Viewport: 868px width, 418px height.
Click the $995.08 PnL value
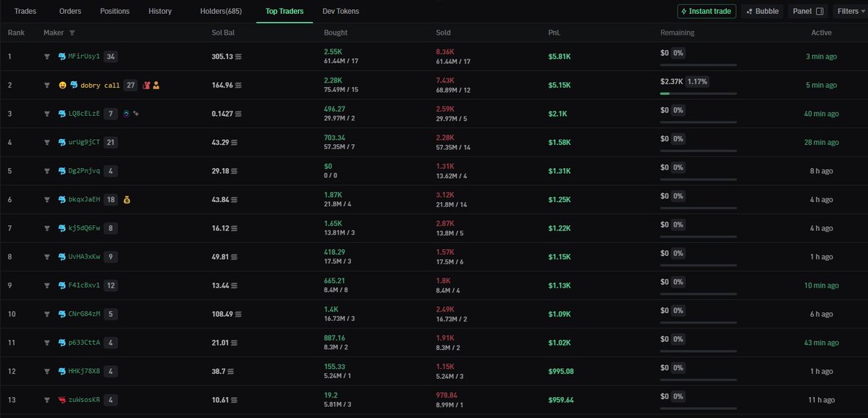[x=561, y=372]
